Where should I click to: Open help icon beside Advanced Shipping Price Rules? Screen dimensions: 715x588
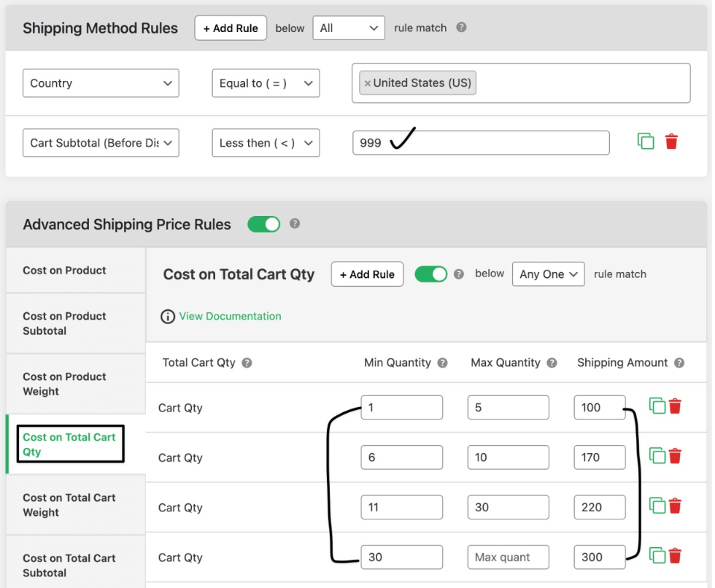[x=295, y=223]
